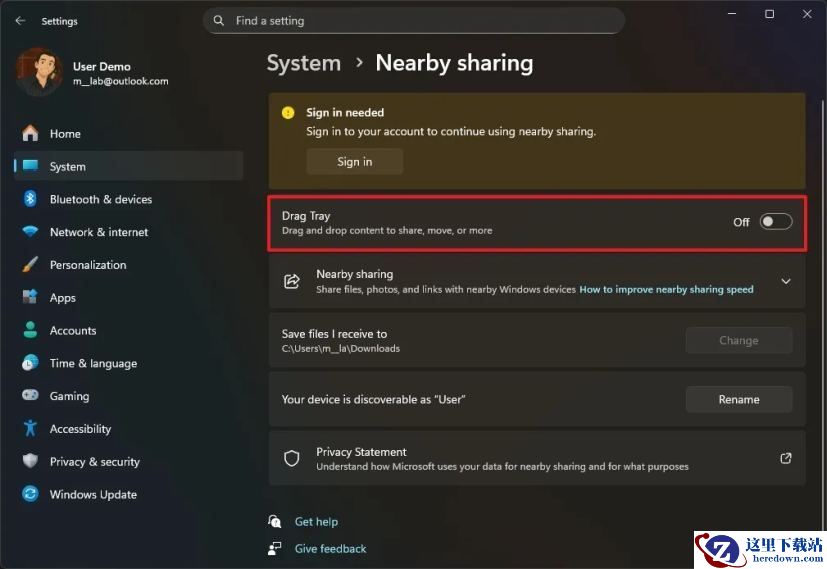Click the Gaming sidebar icon
The image size is (827, 569).
[30, 396]
